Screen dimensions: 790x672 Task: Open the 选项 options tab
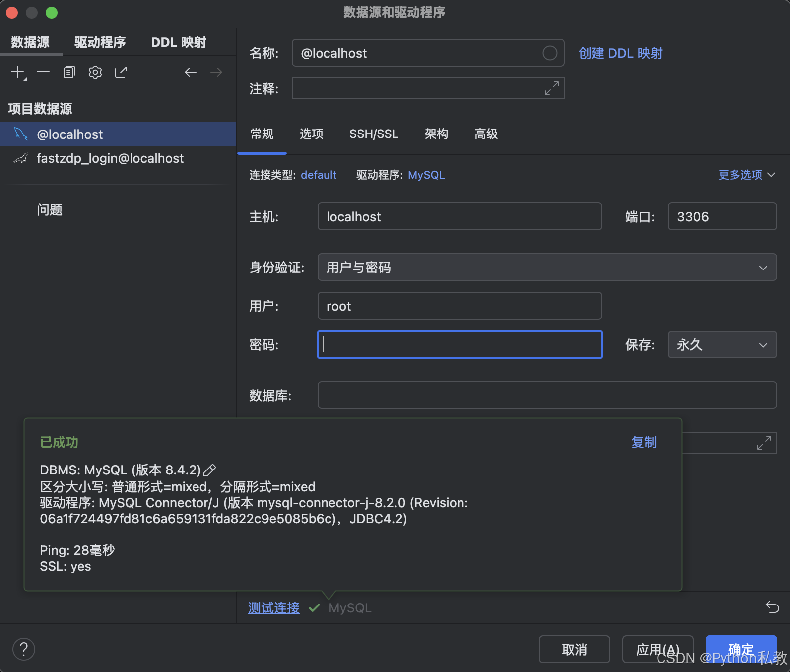pos(312,134)
